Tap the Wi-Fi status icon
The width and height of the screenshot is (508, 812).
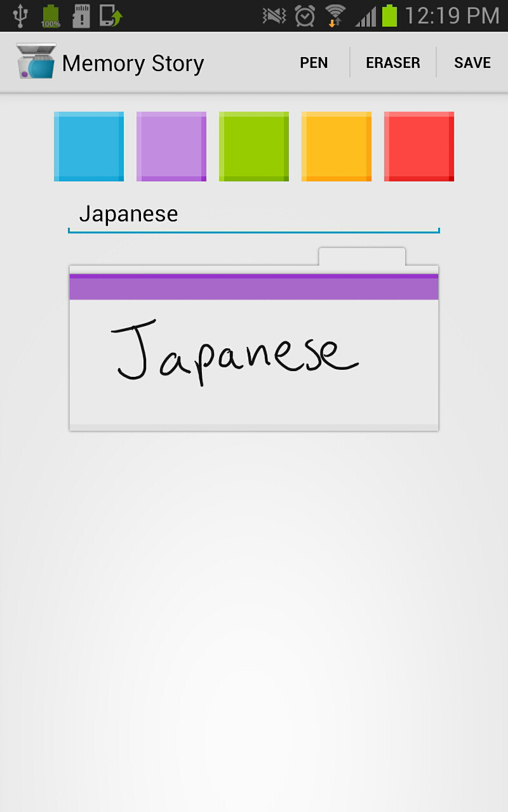click(335, 16)
